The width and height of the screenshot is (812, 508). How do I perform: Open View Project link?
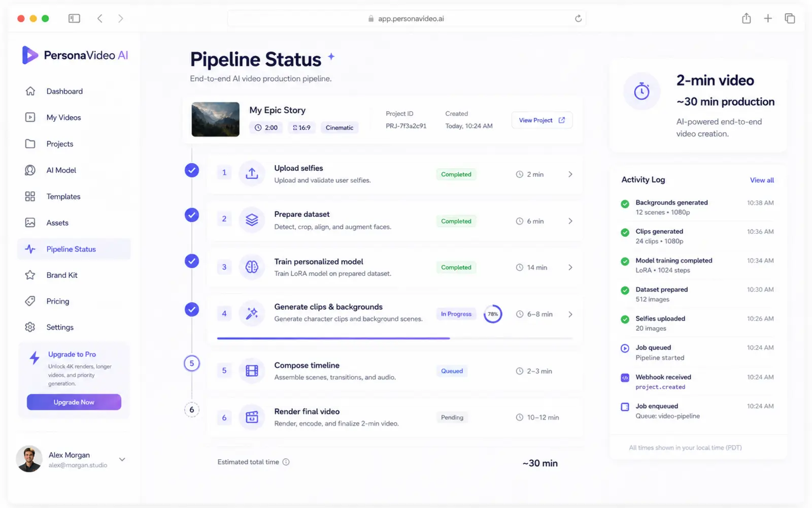click(542, 120)
